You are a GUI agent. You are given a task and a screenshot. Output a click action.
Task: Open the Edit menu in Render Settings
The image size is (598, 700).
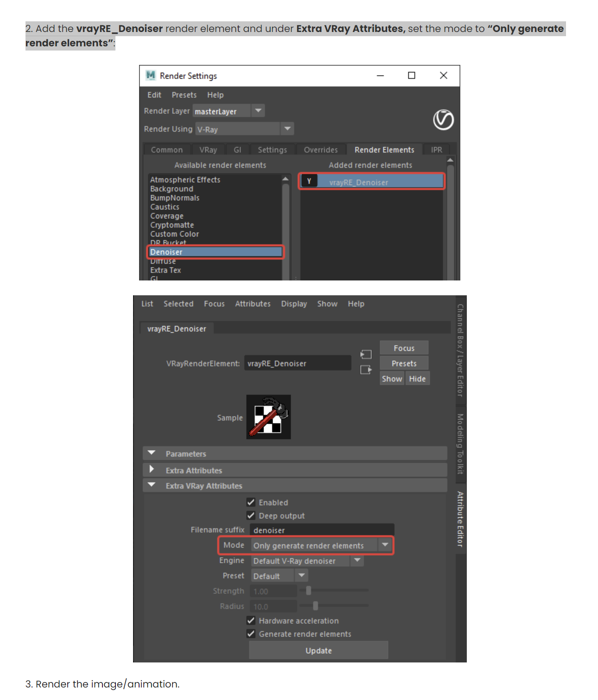click(x=154, y=95)
